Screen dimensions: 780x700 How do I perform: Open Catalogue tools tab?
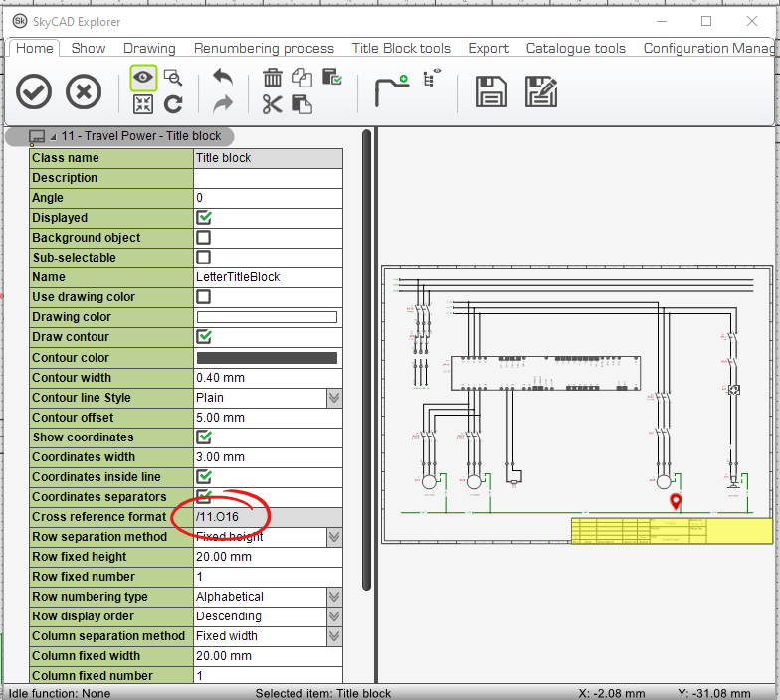pyautogui.click(x=575, y=48)
